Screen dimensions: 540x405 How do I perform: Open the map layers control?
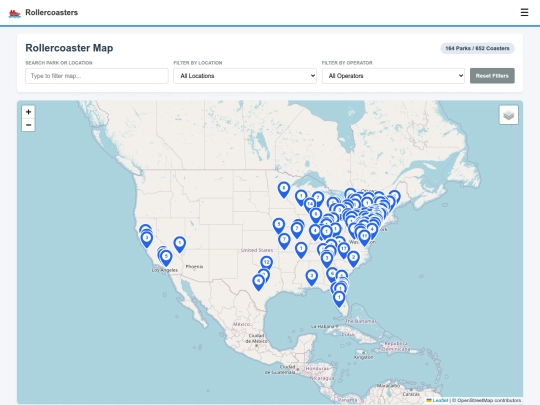tap(509, 115)
